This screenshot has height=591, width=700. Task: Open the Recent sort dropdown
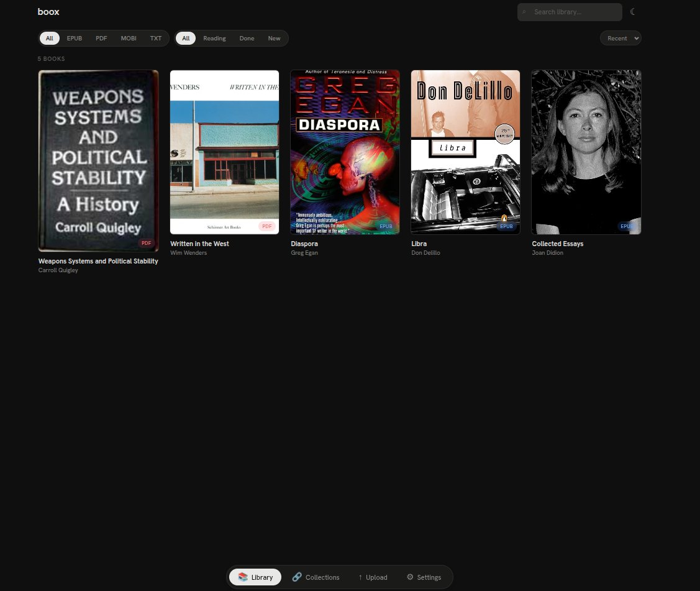pos(620,39)
